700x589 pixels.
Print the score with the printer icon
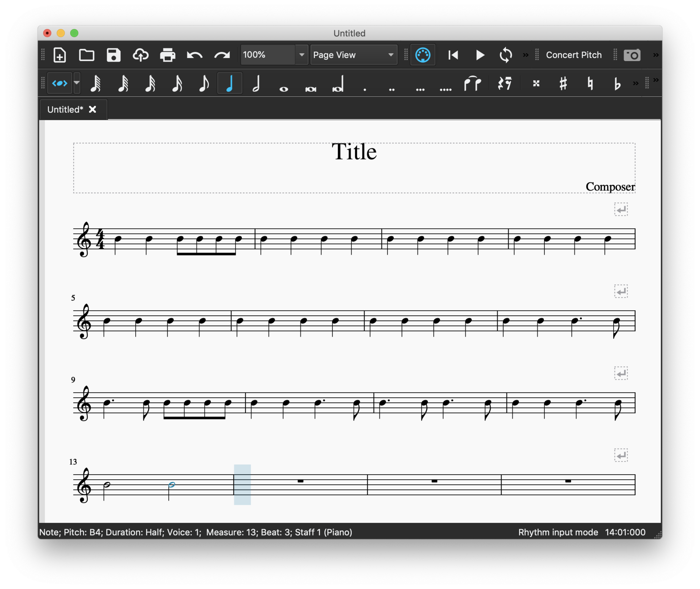(168, 55)
